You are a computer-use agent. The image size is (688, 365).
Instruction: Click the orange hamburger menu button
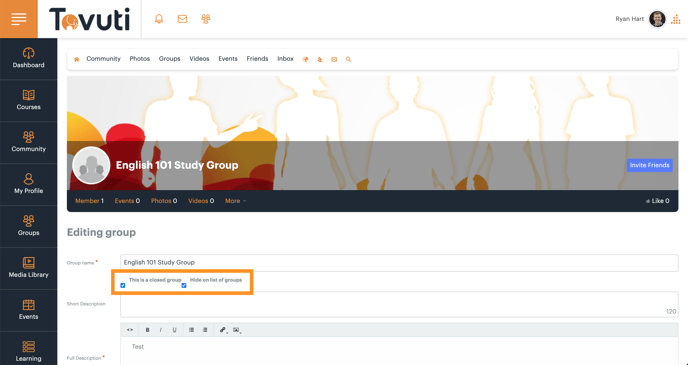click(x=19, y=19)
